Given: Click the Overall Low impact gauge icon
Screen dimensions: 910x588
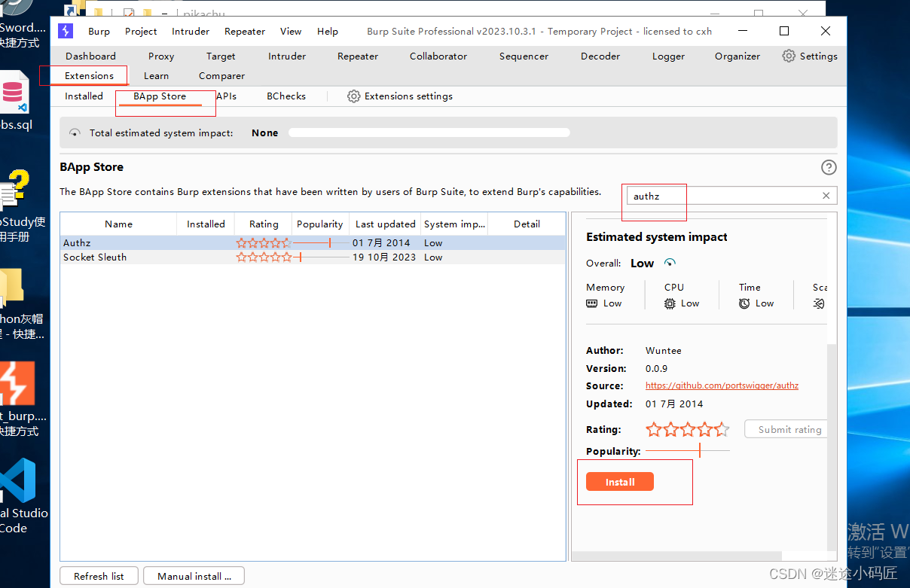Looking at the screenshot, I should pos(670,263).
